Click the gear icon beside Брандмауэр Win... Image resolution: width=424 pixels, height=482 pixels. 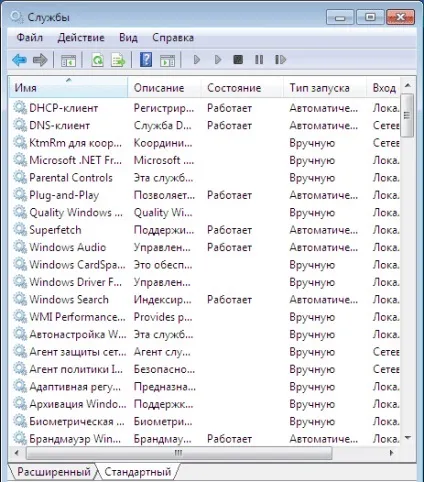[20, 439]
